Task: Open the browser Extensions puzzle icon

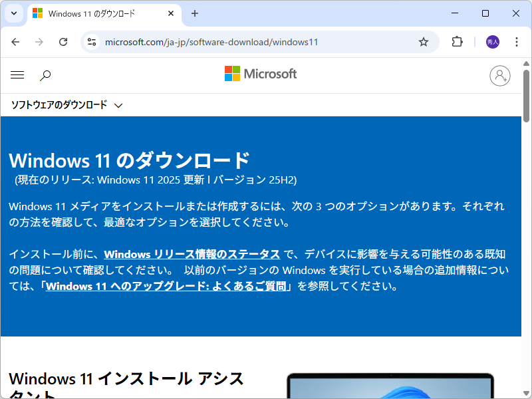Action: (x=457, y=41)
